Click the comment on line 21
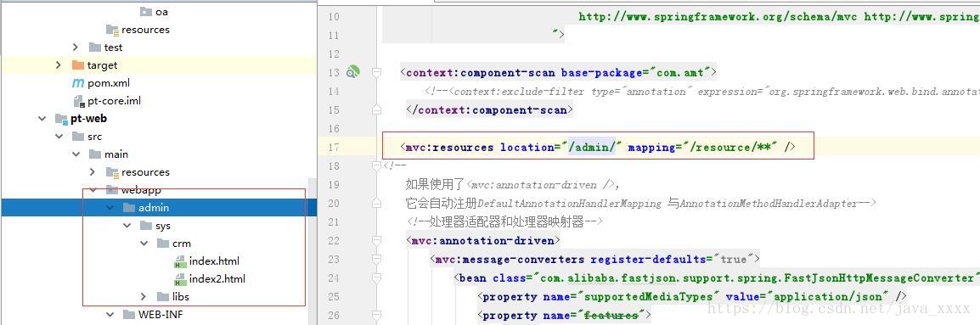Image resolution: width=980 pixels, height=325 pixels. tap(505, 221)
